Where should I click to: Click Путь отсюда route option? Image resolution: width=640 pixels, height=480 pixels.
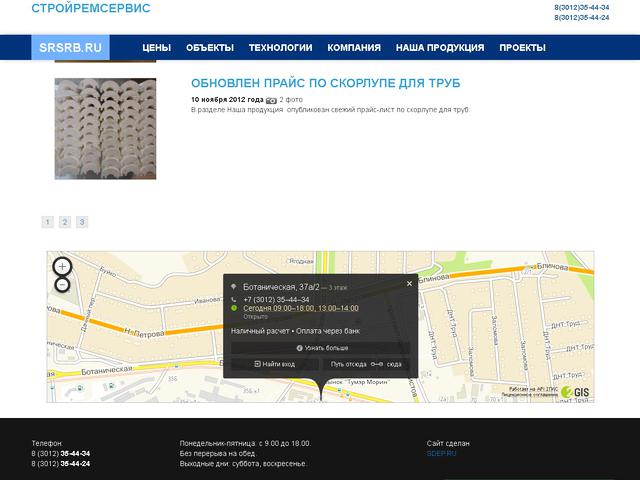[x=349, y=364]
